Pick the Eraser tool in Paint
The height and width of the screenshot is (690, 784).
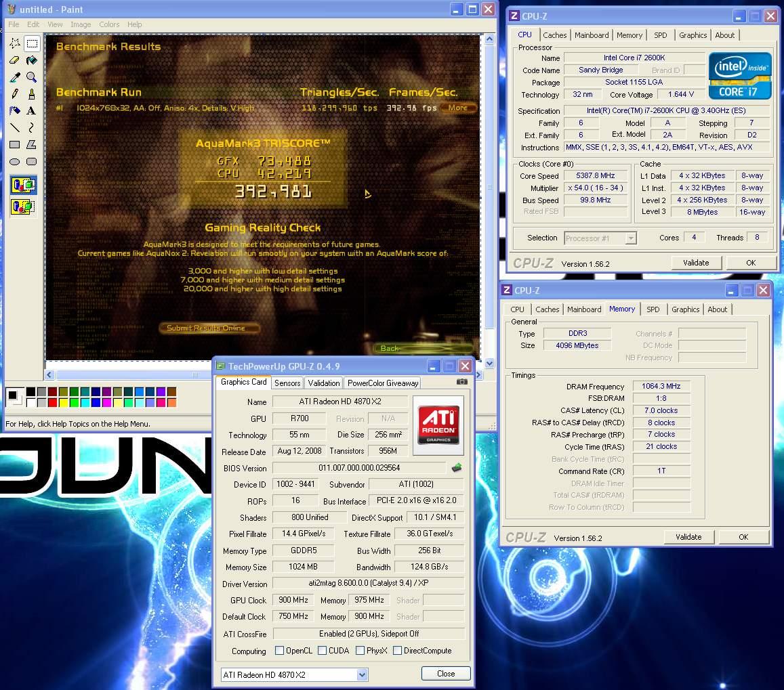(x=15, y=60)
